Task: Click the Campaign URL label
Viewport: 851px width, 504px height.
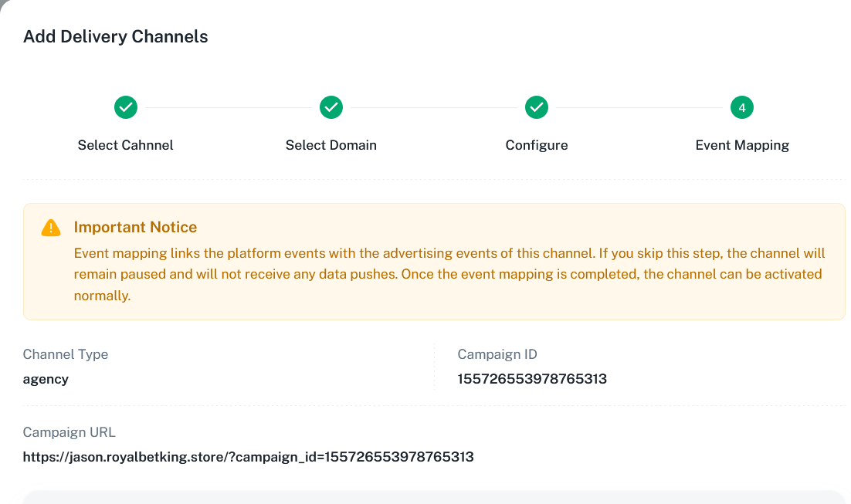Action: point(70,432)
